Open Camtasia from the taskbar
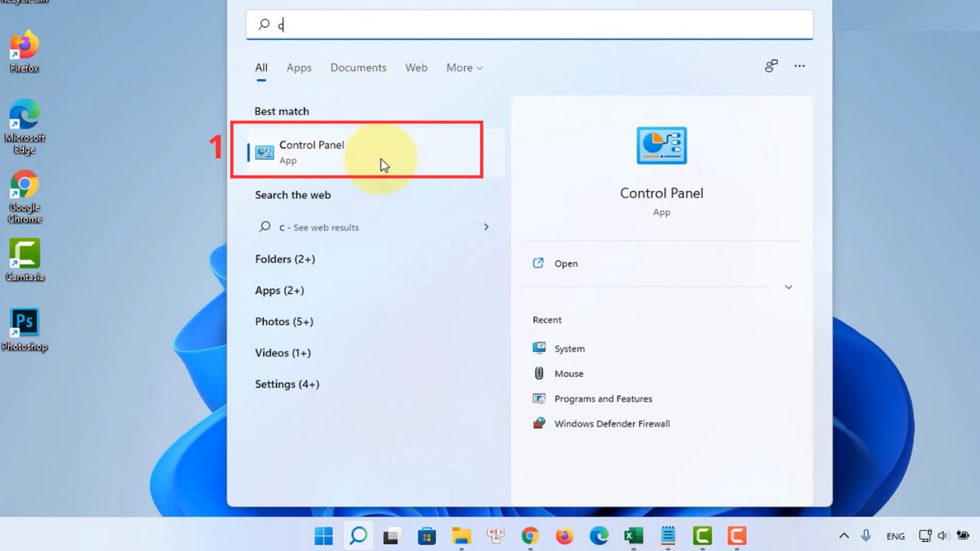Screen dimensions: 980x551 702,535
